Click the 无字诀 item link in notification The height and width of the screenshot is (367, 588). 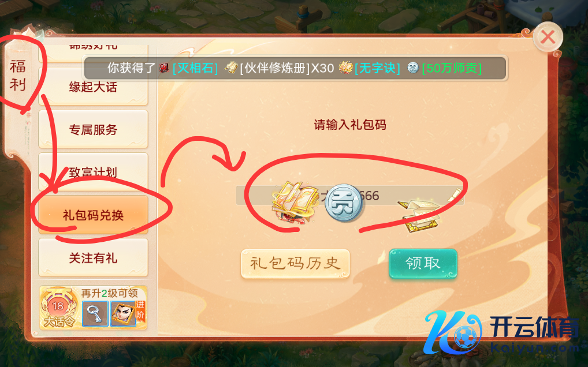377,68
